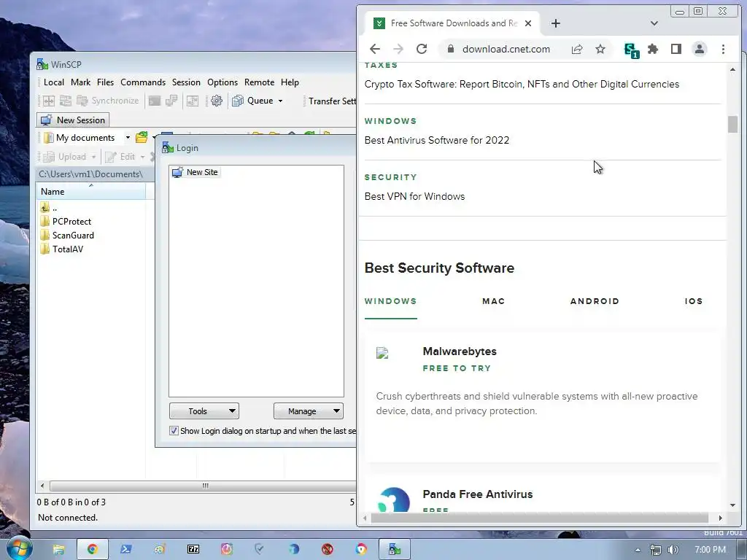Open a new tab in Chrome
This screenshot has height=560, width=747.
coord(555,23)
